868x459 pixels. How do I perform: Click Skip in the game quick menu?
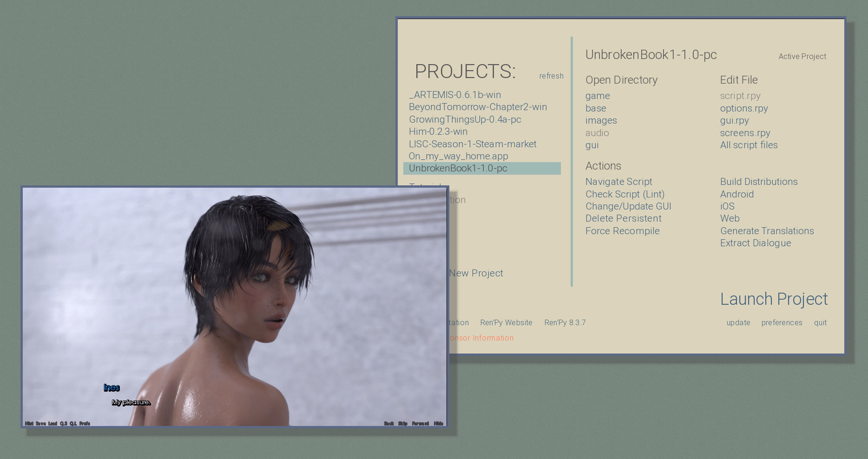pos(402,423)
